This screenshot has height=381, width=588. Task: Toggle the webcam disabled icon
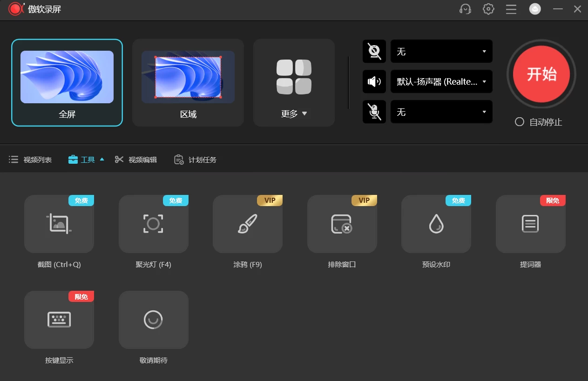tap(374, 51)
